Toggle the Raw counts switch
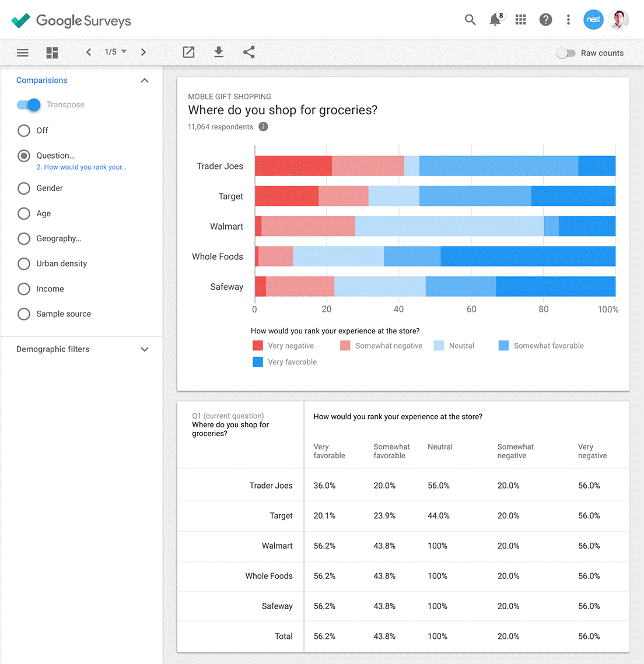This screenshot has height=664, width=644. [x=566, y=53]
